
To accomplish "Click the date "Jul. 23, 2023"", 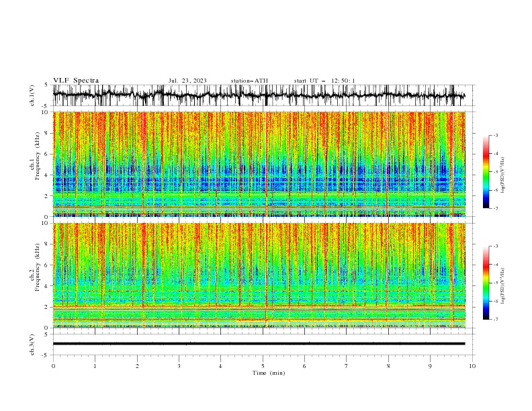I will point(187,81).
